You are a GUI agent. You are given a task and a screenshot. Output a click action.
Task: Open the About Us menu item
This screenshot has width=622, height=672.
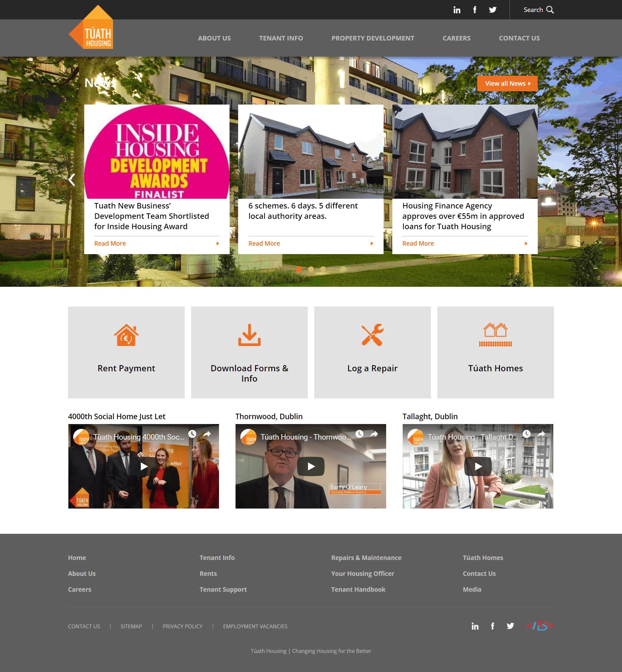pyautogui.click(x=214, y=38)
